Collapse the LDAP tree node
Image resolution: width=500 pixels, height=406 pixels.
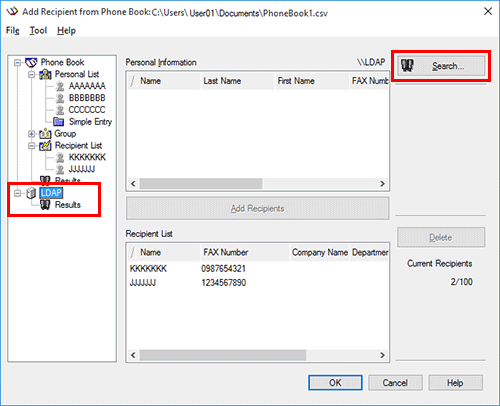click(x=17, y=193)
